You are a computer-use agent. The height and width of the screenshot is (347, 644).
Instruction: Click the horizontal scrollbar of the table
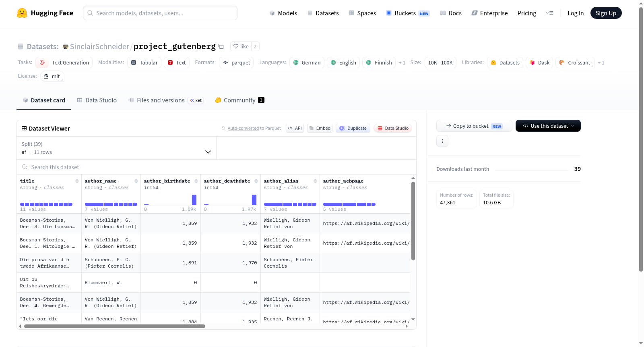pyautogui.click(x=115, y=326)
